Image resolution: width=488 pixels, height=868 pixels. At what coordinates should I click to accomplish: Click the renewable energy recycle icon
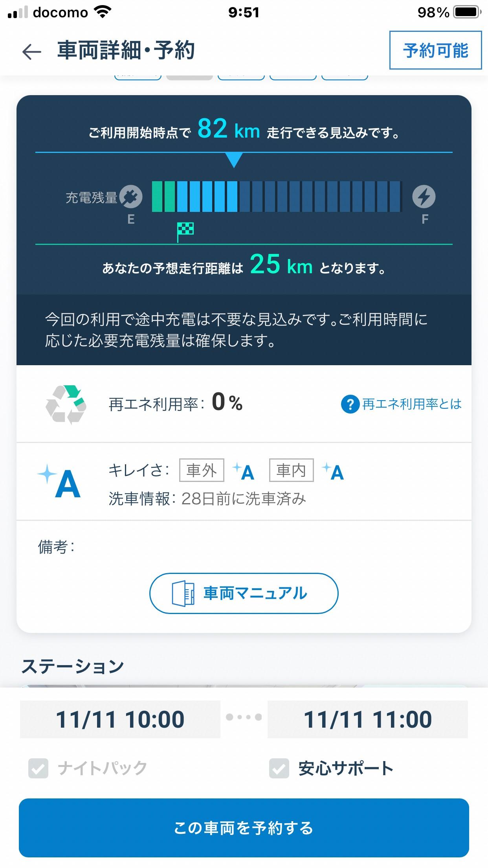pos(66,405)
